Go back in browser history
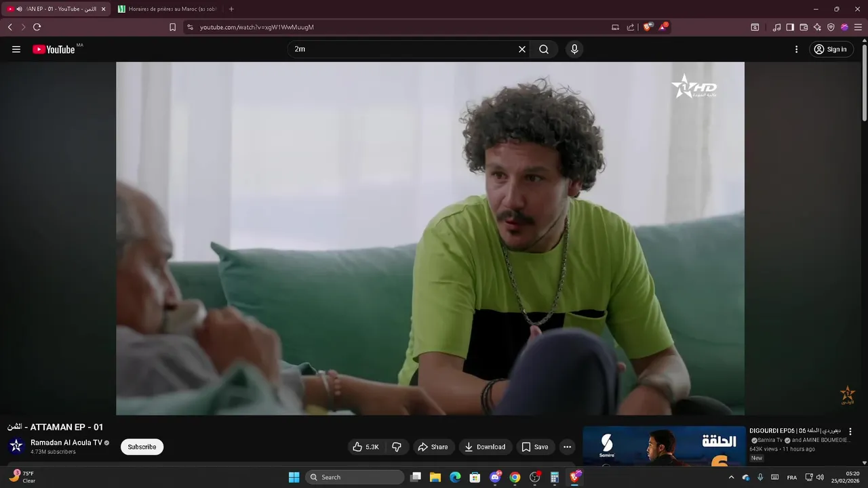Screen dimensions: 868x488 9,27
